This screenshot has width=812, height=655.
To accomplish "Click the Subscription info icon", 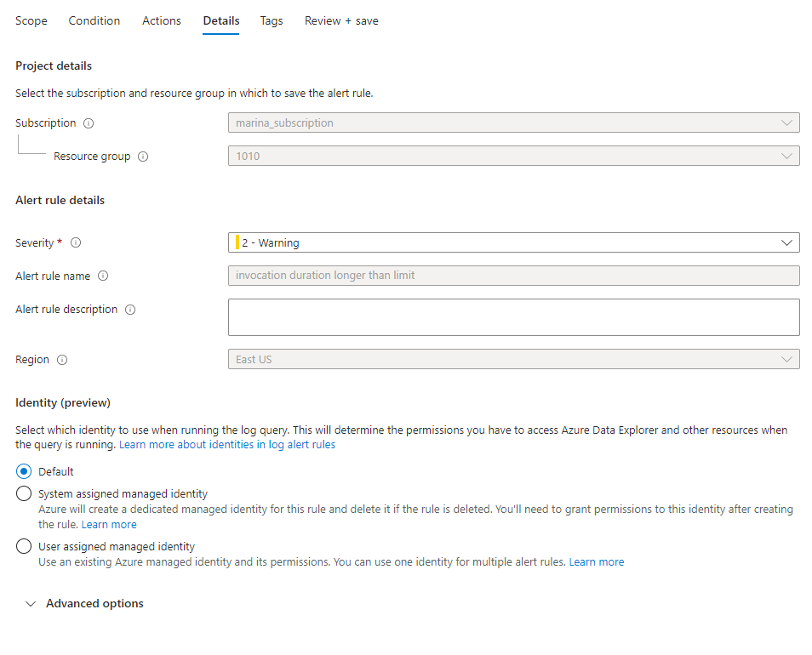I will coord(89,123).
